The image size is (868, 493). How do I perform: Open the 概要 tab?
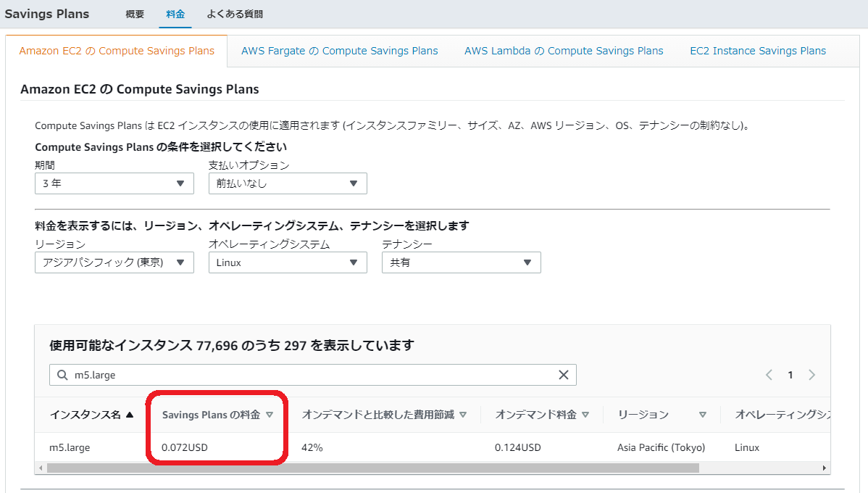[x=135, y=14]
